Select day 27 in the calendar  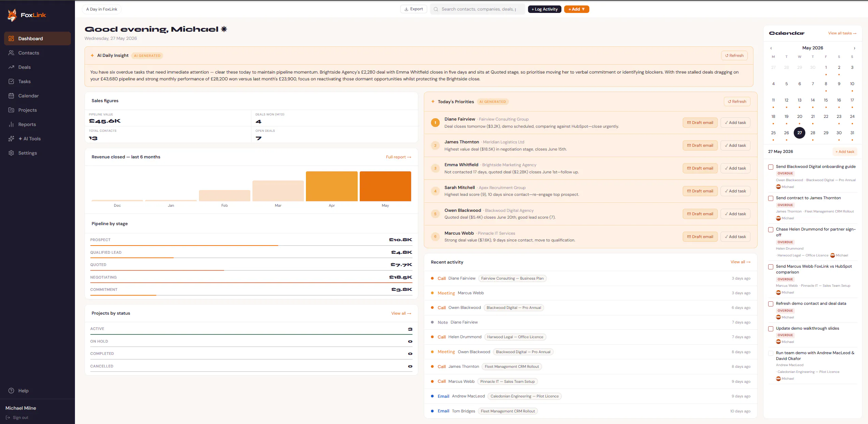pos(800,133)
